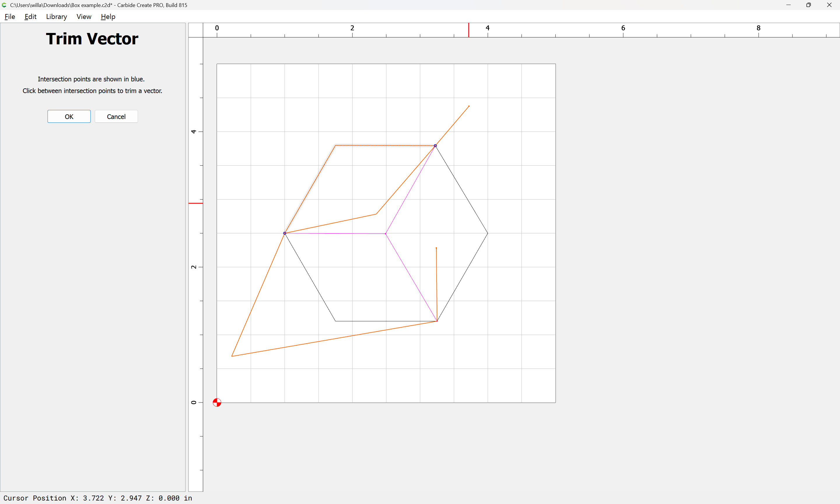Confirm trim with the OK button
This screenshot has width=840, height=504.
tap(69, 116)
